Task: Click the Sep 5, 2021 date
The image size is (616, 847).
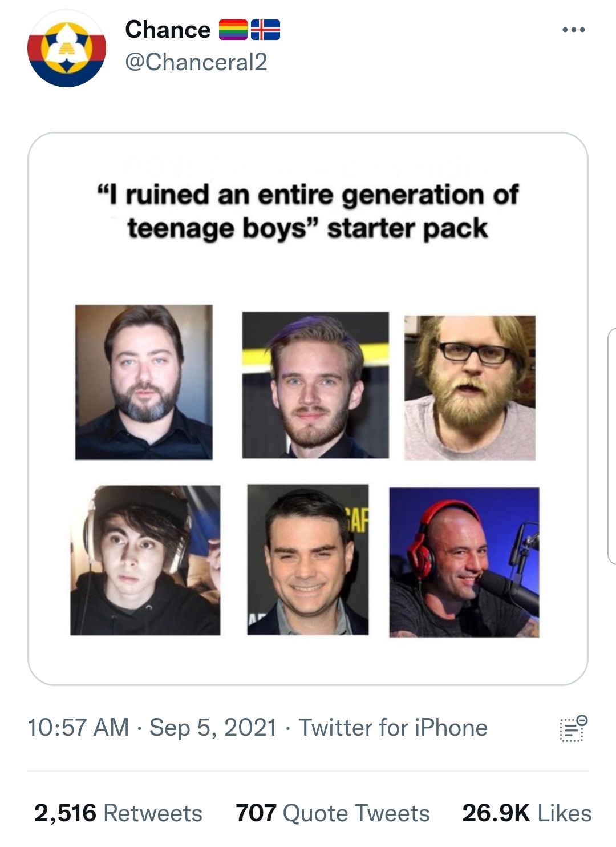Action: (x=213, y=728)
